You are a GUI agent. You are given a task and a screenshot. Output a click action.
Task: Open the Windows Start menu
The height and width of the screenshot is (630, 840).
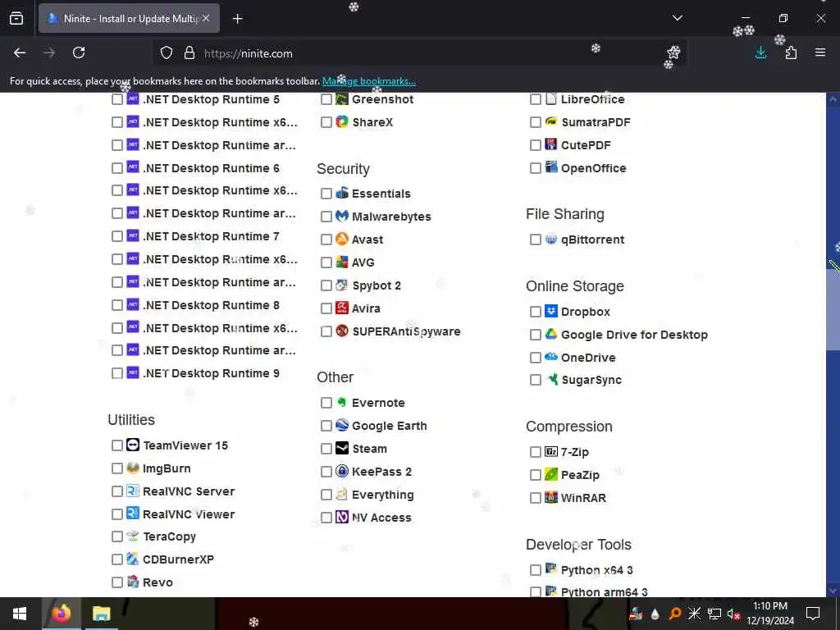[20, 614]
